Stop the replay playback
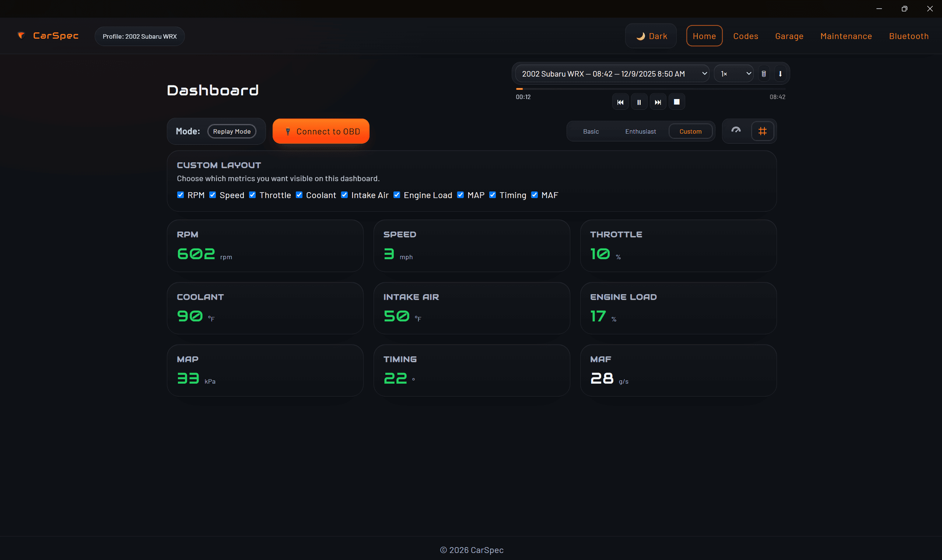 pos(677,102)
